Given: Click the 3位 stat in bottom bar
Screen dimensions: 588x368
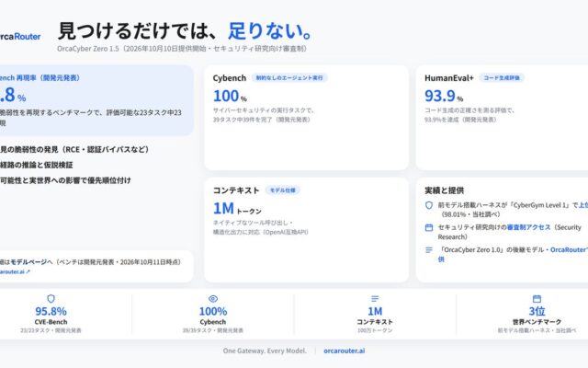Looking at the screenshot, I should click(x=537, y=311).
